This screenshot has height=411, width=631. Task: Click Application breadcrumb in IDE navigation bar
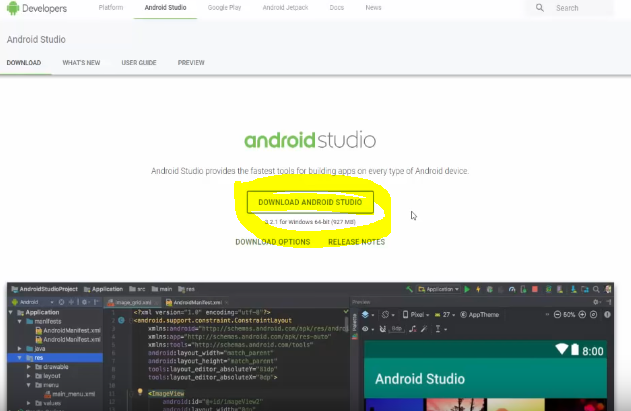tap(103, 289)
